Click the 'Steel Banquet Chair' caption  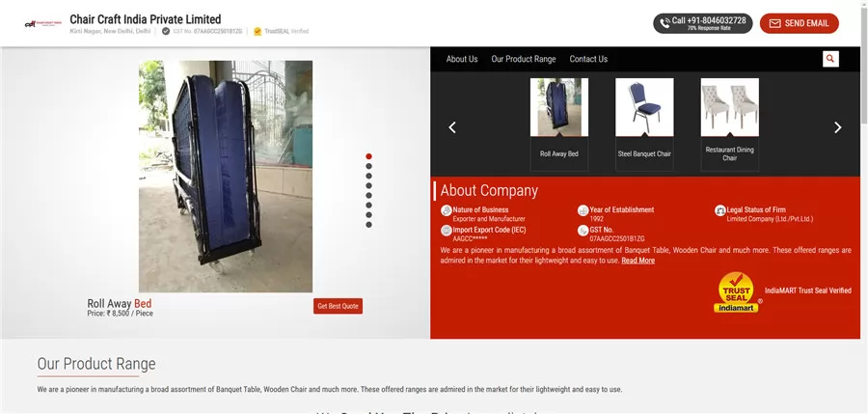pyautogui.click(x=644, y=154)
